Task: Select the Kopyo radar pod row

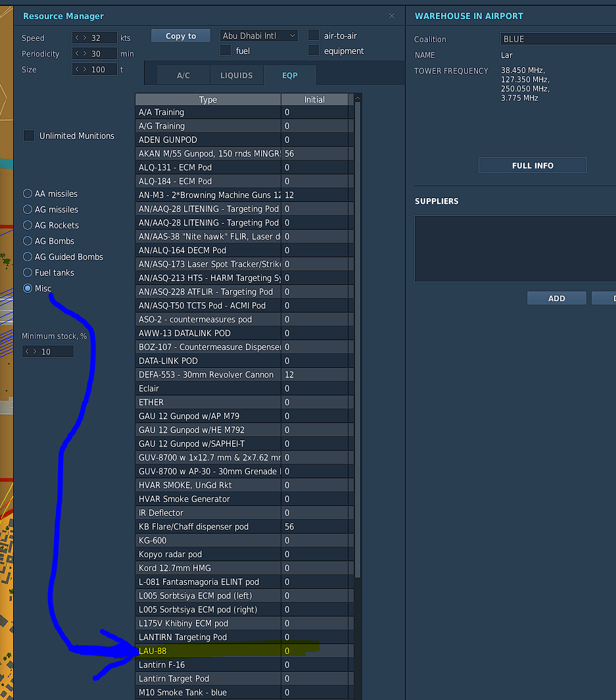Action: tap(245, 554)
